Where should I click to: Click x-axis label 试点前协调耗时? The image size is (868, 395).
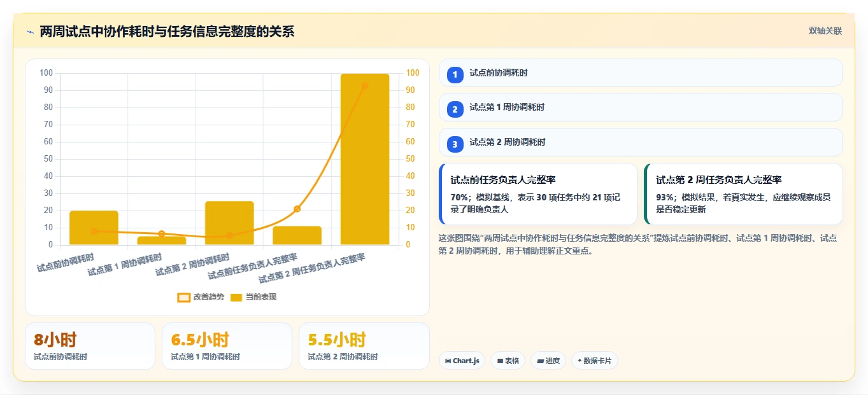click(66, 263)
